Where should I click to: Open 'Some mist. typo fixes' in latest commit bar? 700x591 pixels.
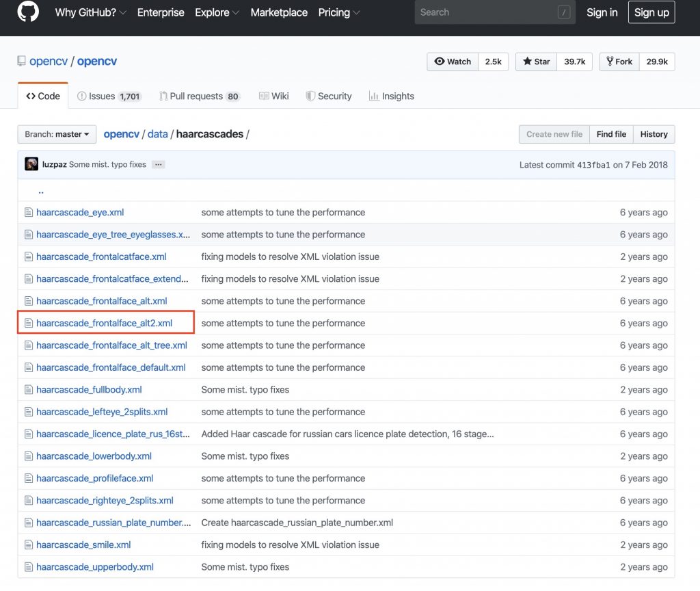click(107, 164)
